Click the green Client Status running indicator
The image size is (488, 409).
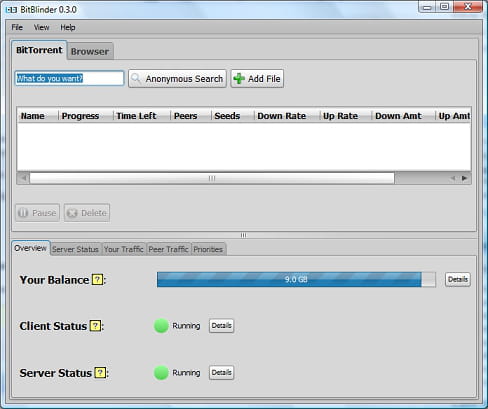click(161, 326)
